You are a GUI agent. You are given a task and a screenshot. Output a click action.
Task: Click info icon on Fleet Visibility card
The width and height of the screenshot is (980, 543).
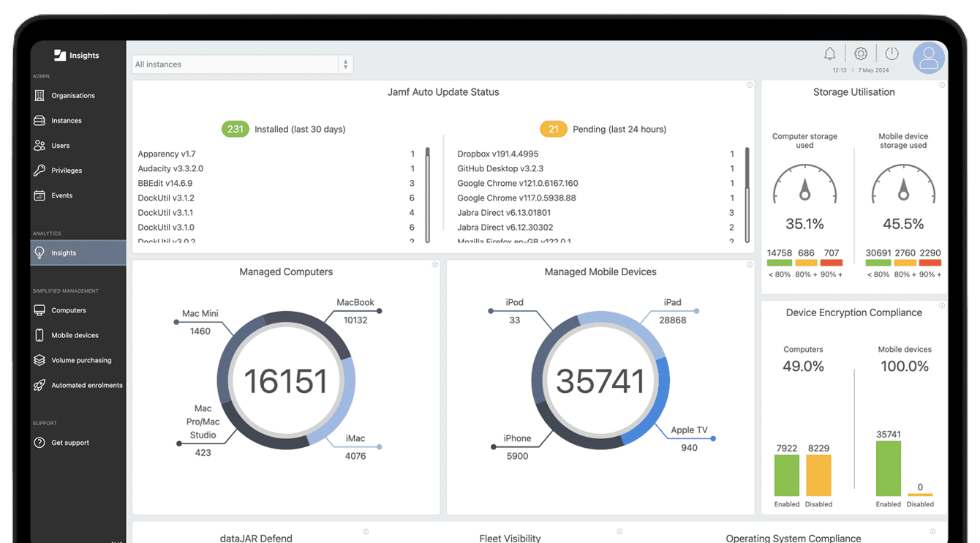coord(619,532)
